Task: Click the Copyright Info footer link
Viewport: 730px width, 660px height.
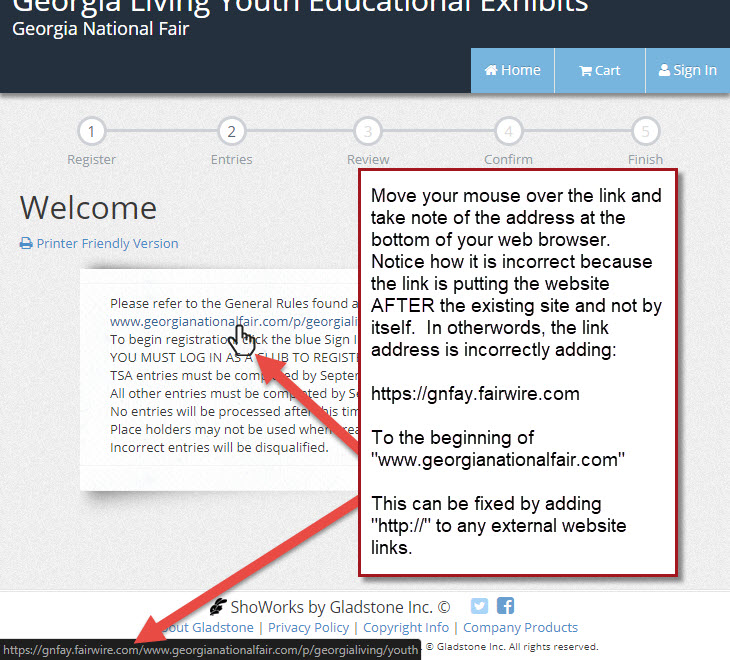Action: [x=405, y=627]
